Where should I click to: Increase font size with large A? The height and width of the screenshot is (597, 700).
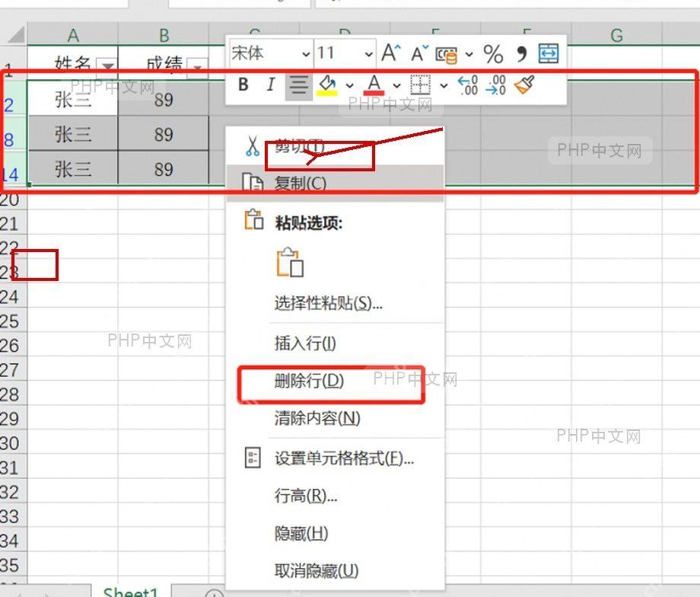point(391,53)
